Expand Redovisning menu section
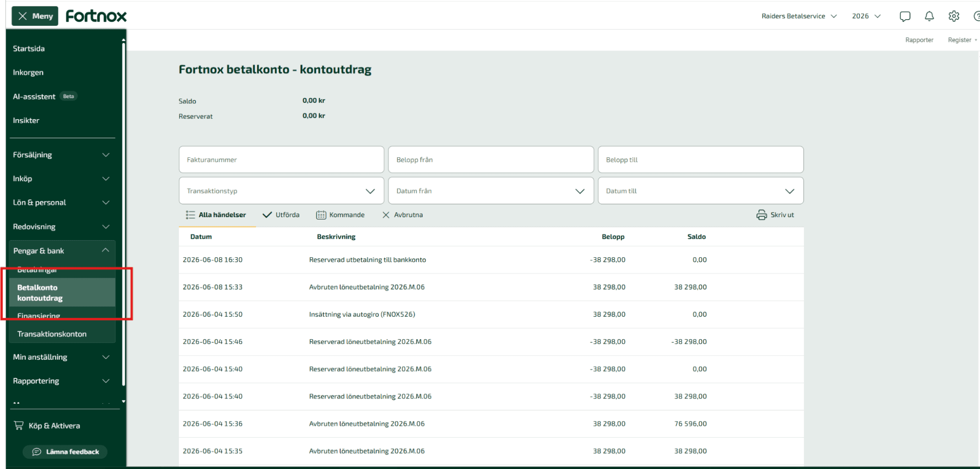The image size is (980, 469). click(62, 226)
